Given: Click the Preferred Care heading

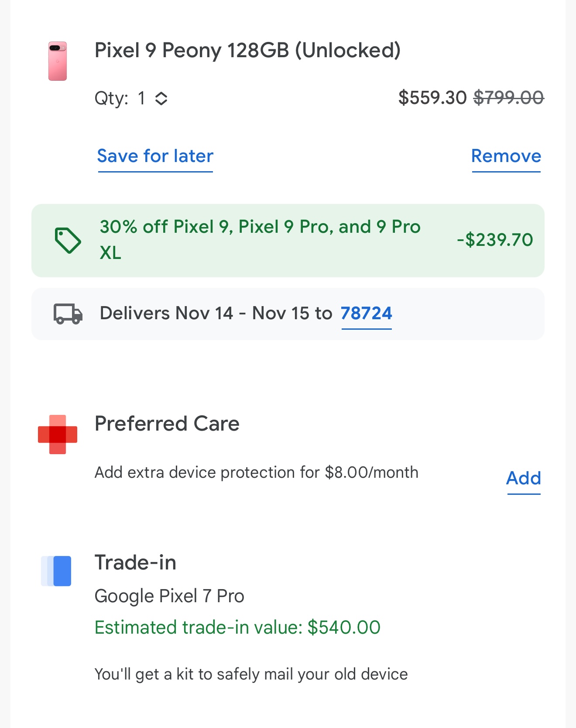Looking at the screenshot, I should [167, 424].
